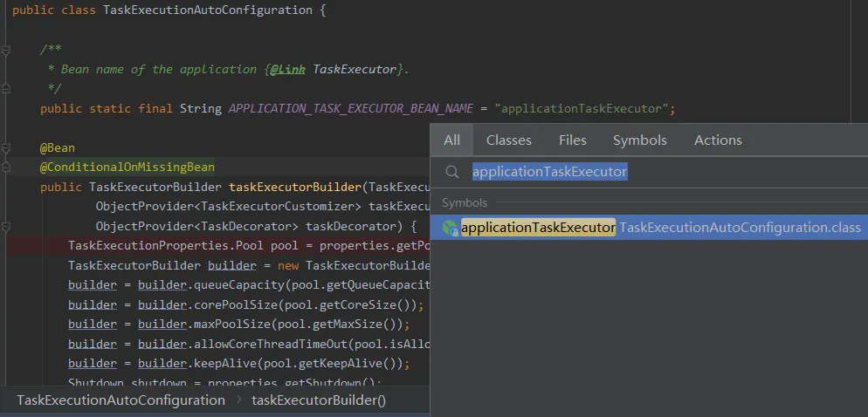
Task: Click TaskExecutionAutoConfiguration breadcrumb
Action: [121, 400]
